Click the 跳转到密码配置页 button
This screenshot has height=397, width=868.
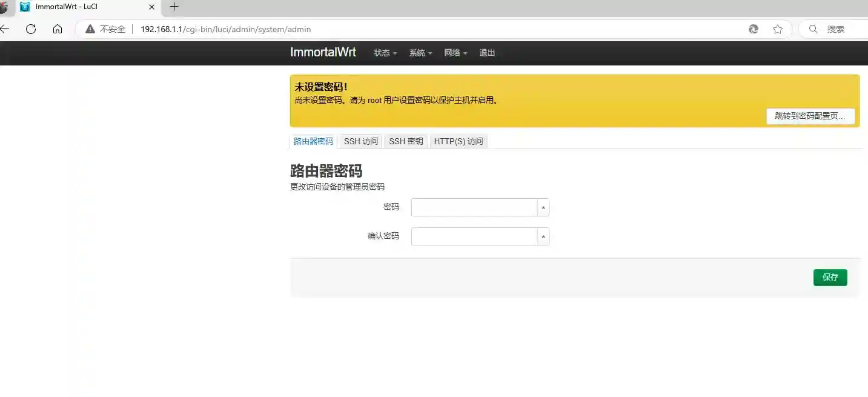point(810,116)
